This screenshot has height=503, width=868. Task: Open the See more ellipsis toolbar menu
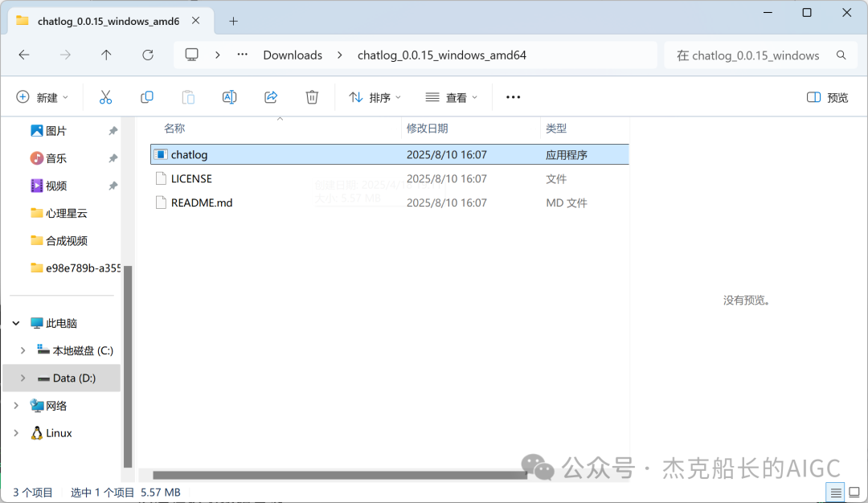coord(513,97)
